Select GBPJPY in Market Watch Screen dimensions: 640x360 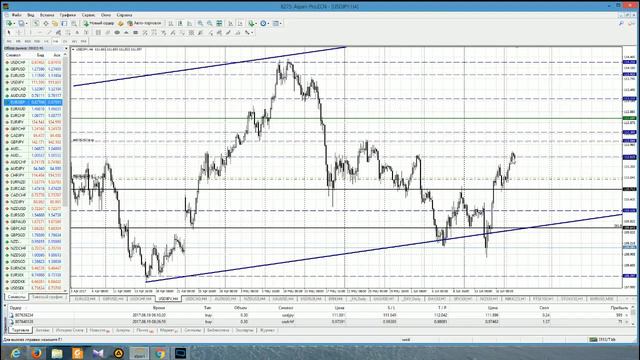tap(33, 142)
